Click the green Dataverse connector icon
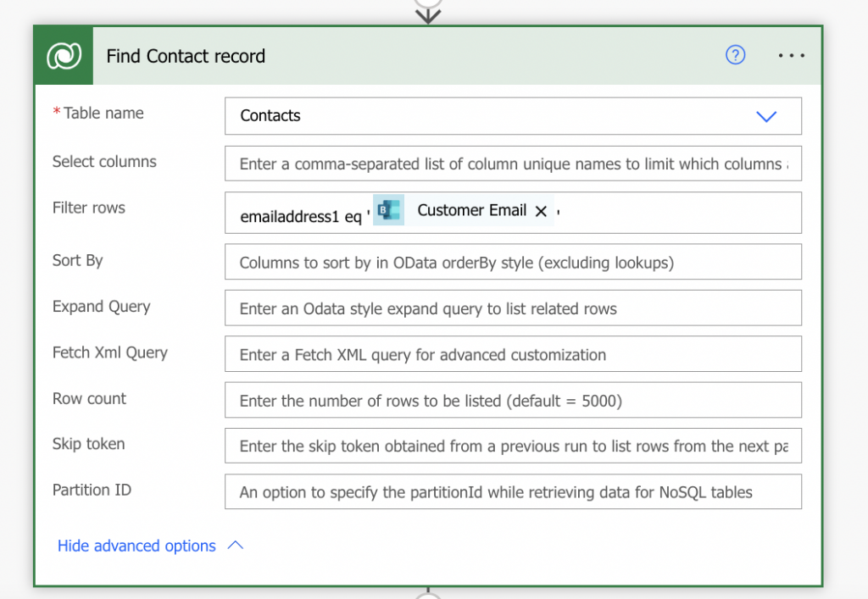 tap(64, 56)
